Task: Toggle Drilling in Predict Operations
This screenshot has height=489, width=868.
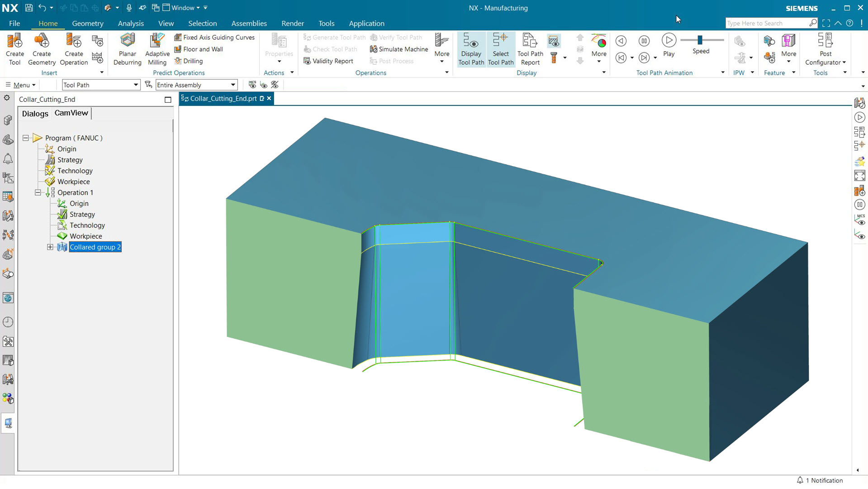Action: [189, 61]
